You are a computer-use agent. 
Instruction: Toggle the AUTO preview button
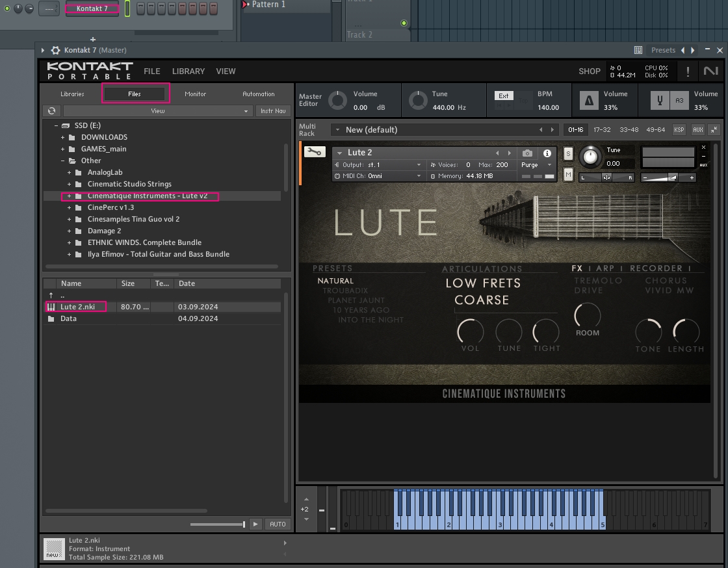(278, 524)
